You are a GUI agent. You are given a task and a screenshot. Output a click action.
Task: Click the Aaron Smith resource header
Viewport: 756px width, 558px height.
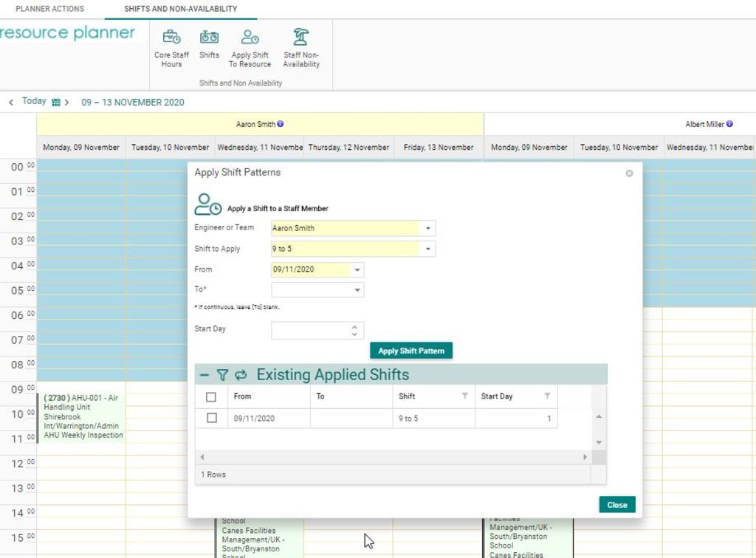(261, 124)
